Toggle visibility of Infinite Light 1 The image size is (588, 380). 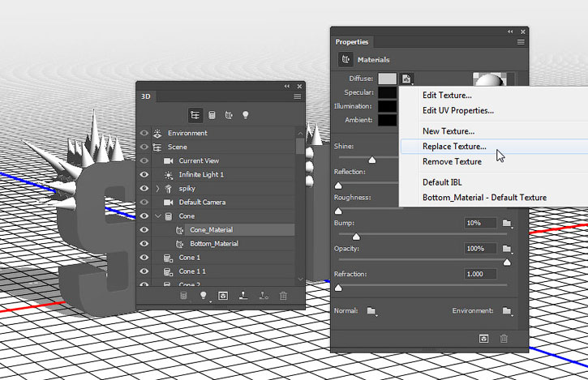click(144, 175)
